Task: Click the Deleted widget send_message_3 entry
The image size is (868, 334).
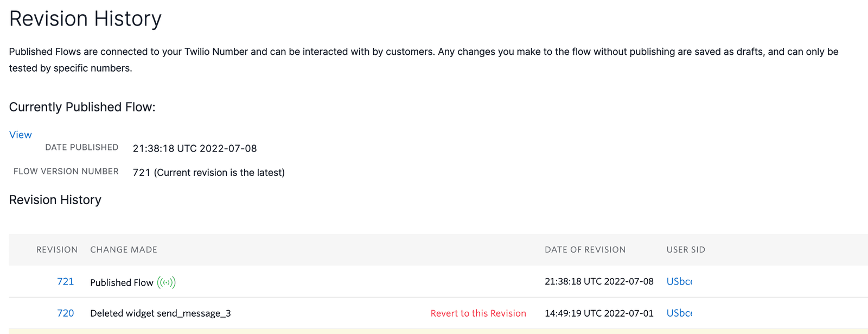Action: [160, 313]
